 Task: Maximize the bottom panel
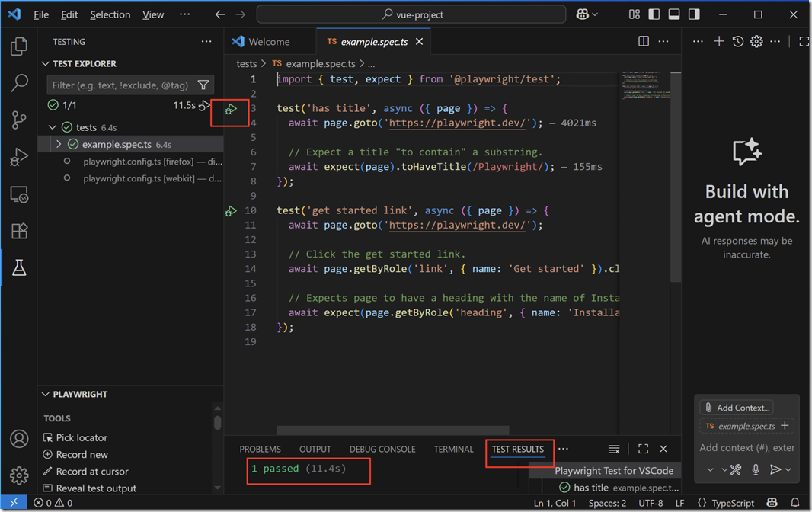coord(643,449)
